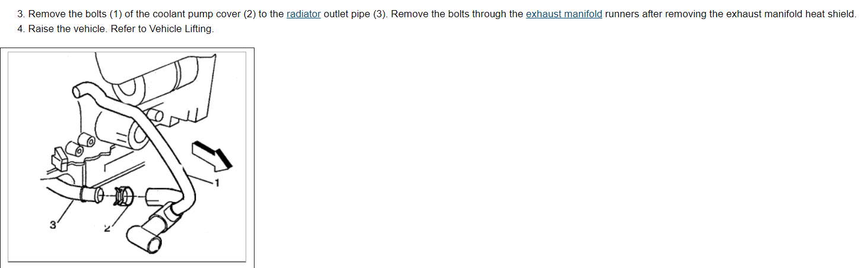Viewport: 868px width, 268px height.
Task: Click the large directional arrow in diagram
Action: pyautogui.click(x=212, y=155)
